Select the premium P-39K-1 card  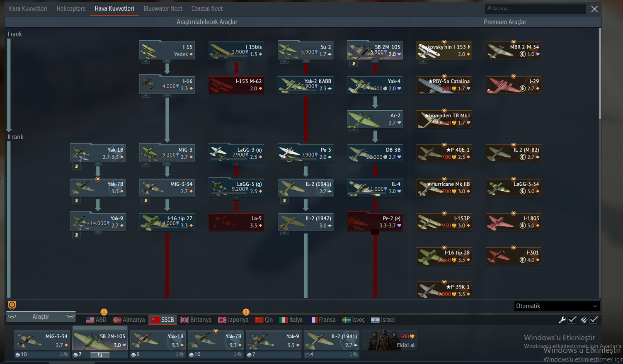point(444,290)
